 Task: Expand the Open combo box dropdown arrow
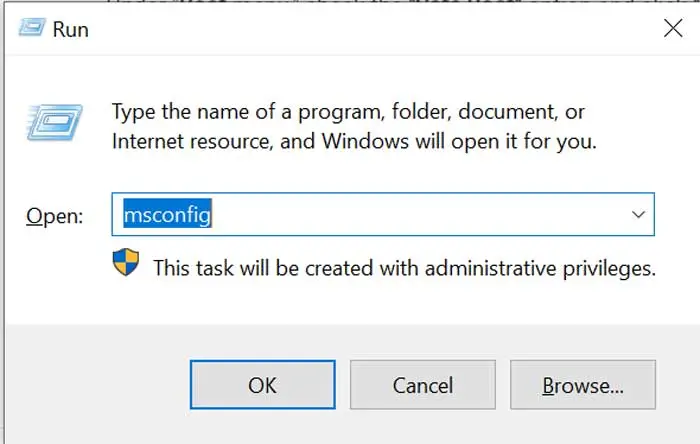tap(637, 215)
